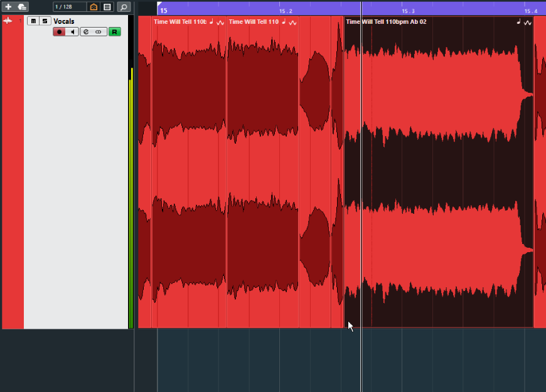Click the bar 15 marker in the ruler
The width and height of the screenshot is (546, 392).
(x=164, y=9)
